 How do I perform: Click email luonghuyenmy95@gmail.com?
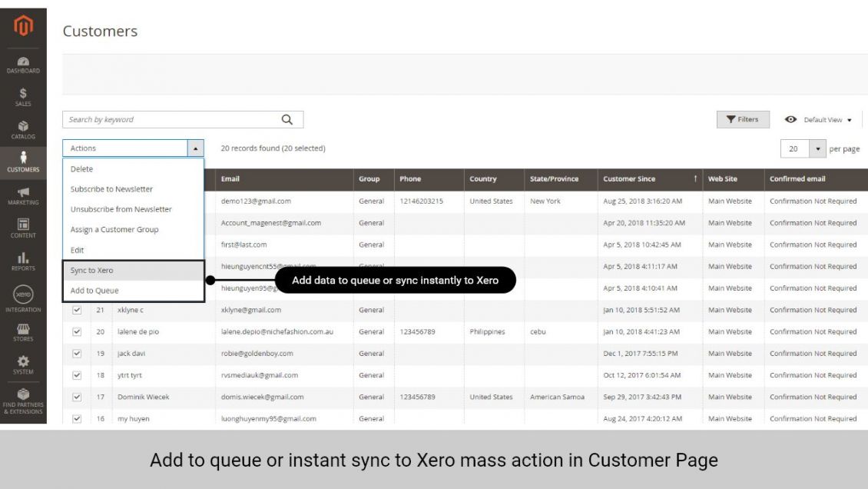click(269, 419)
